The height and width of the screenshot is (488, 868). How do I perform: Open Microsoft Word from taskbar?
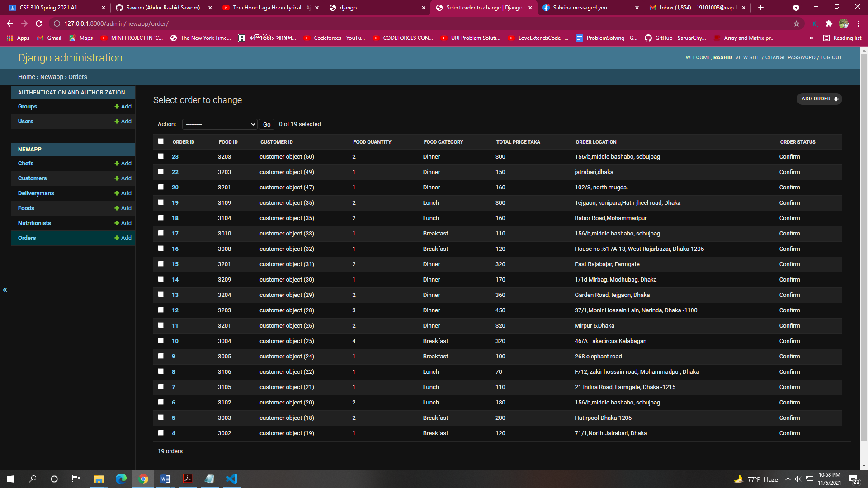[x=165, y=479]
